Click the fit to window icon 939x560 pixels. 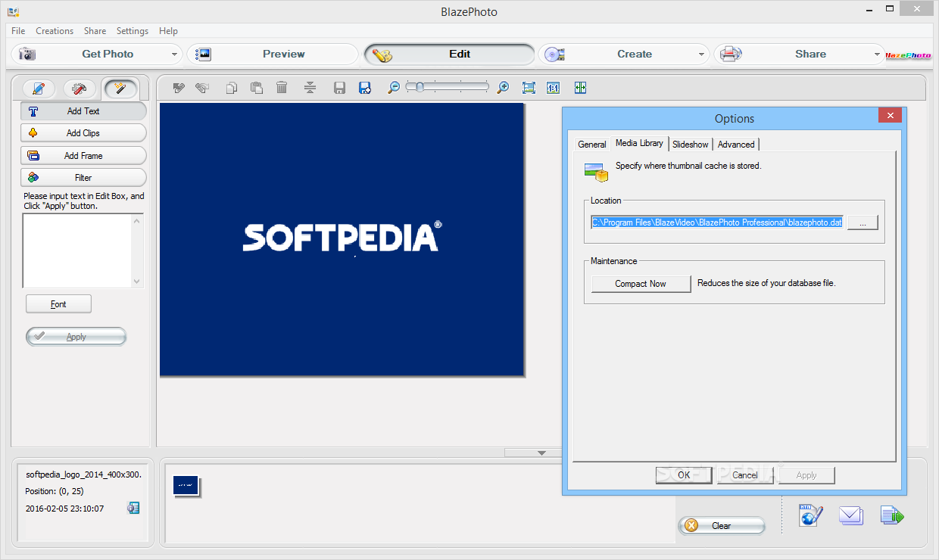[529, 88]
